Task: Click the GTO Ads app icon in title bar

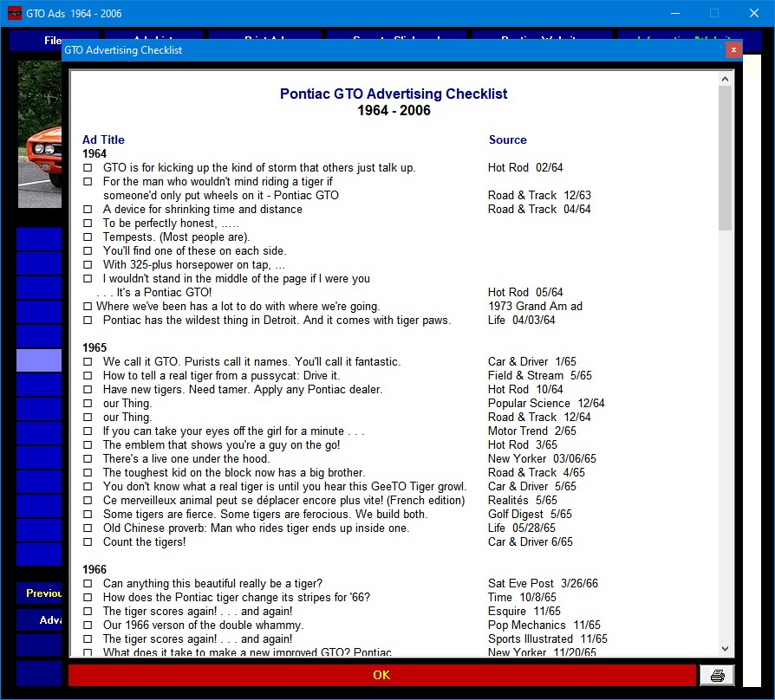Action: point(15,13)
